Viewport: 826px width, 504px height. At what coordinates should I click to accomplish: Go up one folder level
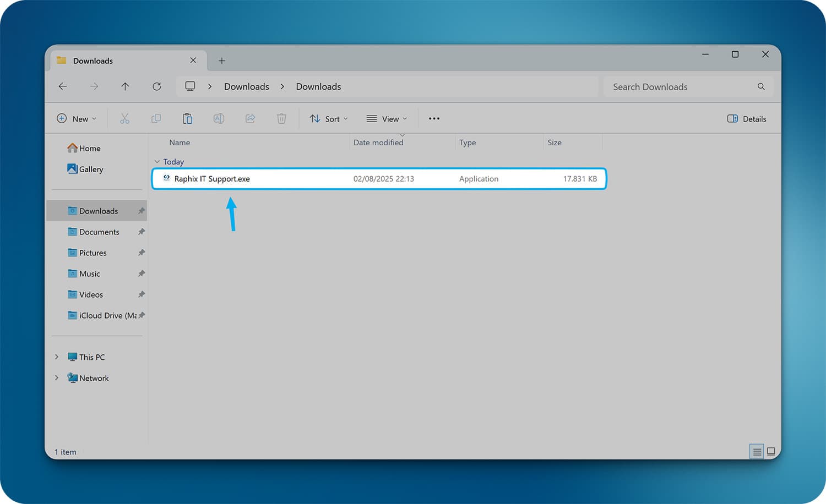125,86
